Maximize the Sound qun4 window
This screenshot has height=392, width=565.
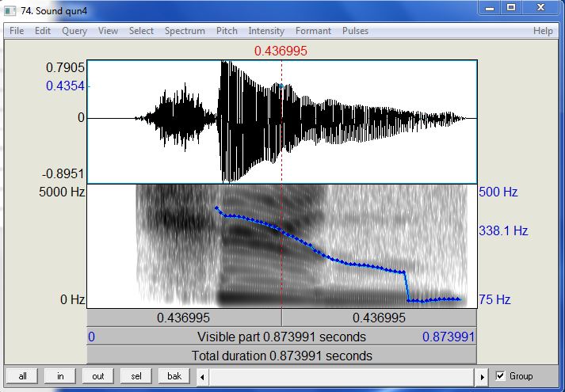click(x=510, y=8)
